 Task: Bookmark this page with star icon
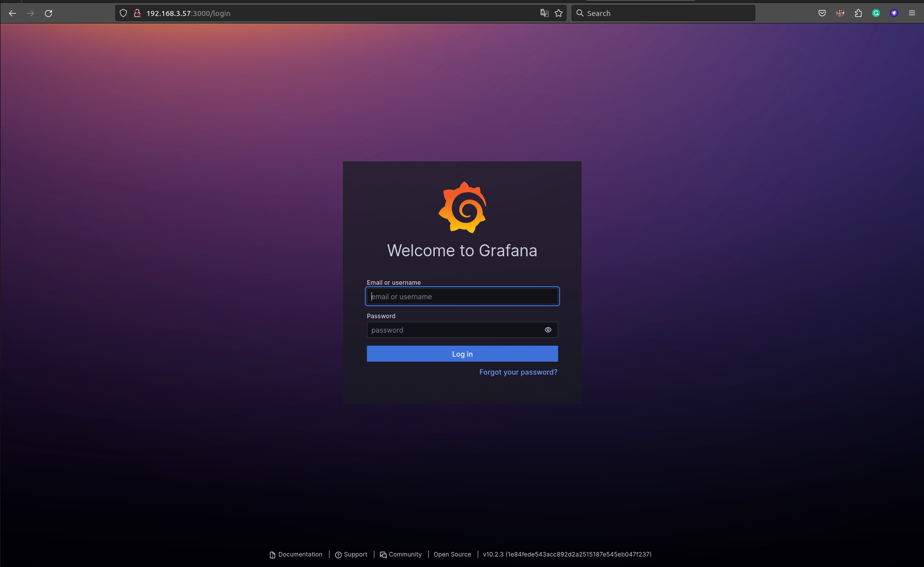pos(559,13)
